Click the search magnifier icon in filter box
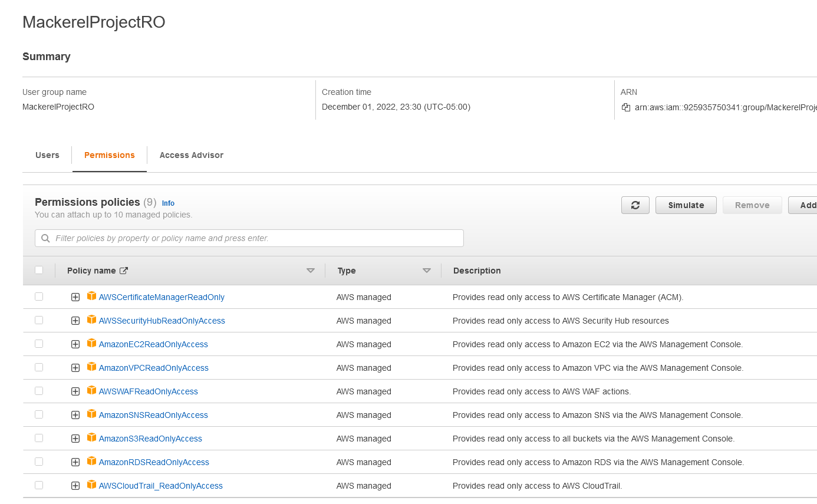817x504 pixels. pos(45,238)
